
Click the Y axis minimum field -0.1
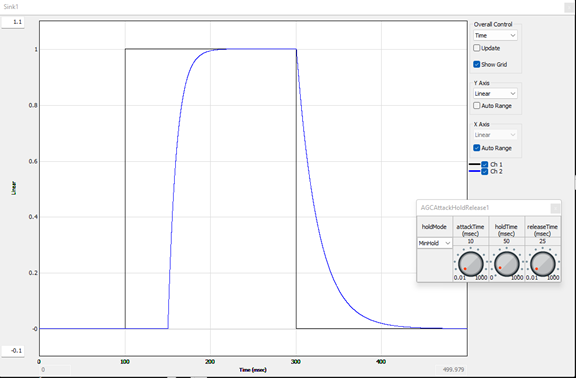13,351
